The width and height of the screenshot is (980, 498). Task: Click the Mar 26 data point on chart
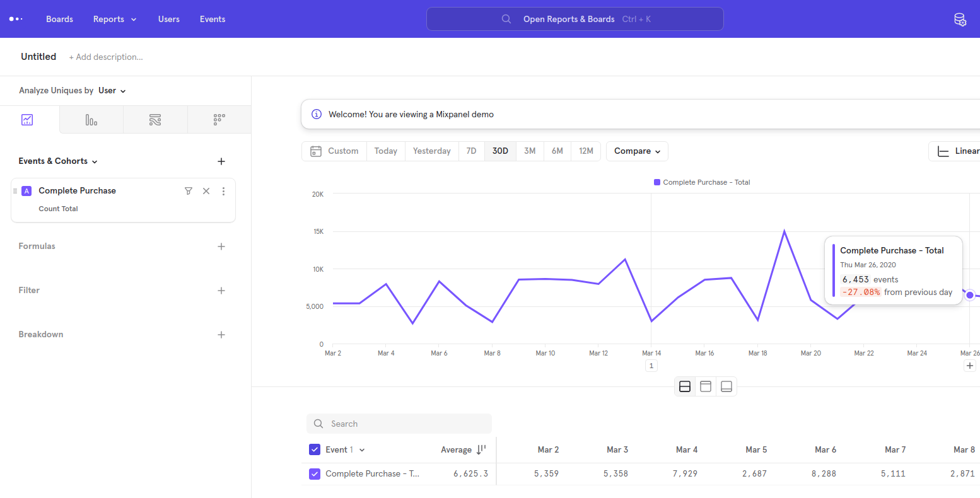(970, 295)
